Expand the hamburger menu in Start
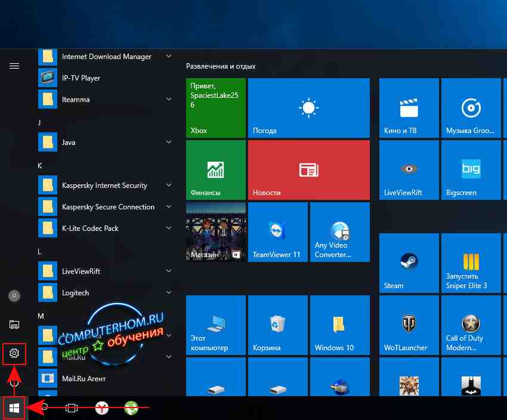 pyautogui.click(x=14, y=66)
